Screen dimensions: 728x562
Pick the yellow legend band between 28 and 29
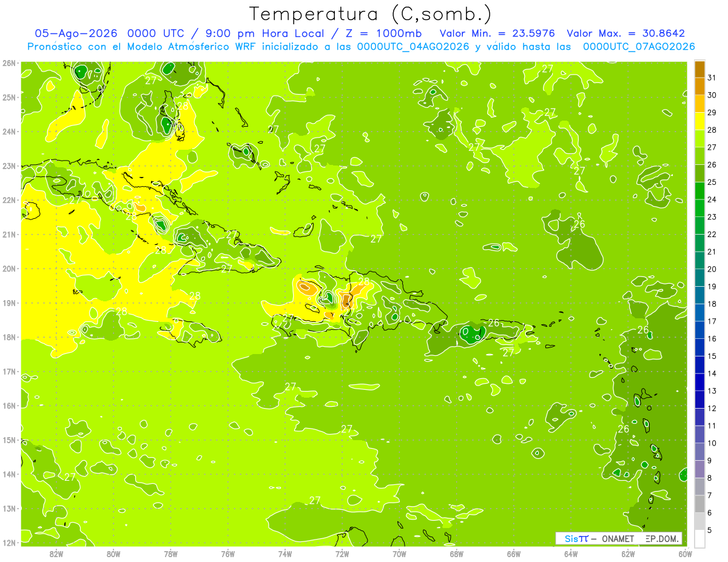click(699, 121)
